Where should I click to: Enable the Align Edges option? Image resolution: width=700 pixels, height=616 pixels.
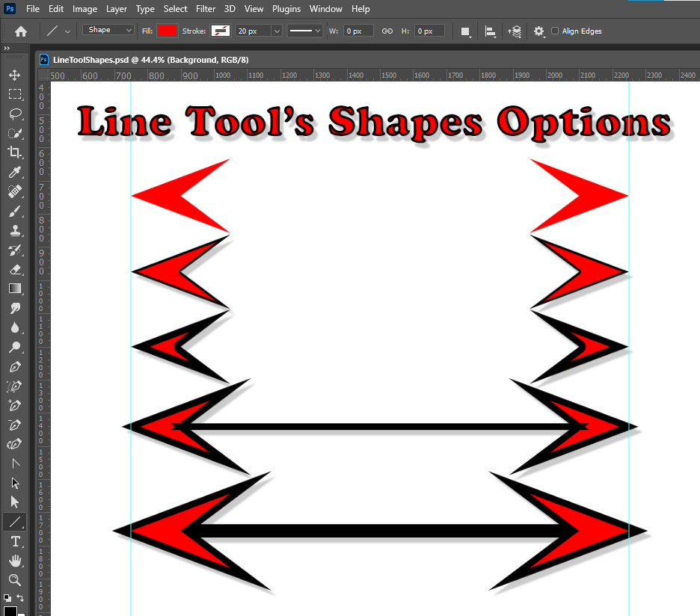click(x=554, y=31)
